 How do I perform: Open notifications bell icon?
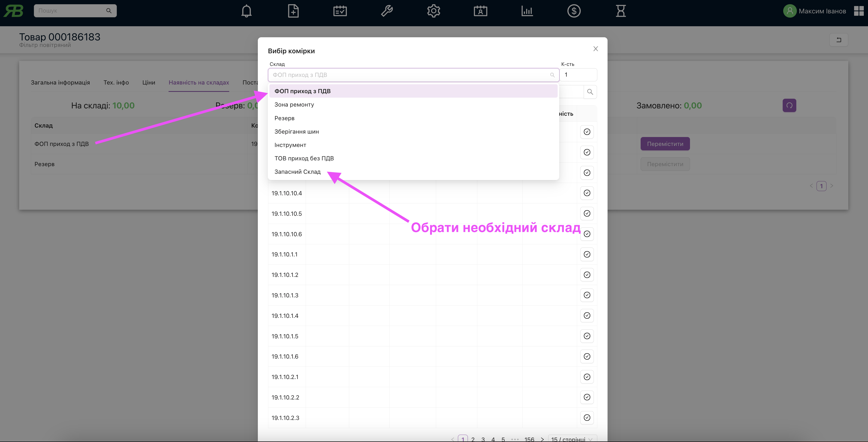(x=246, y=11)
